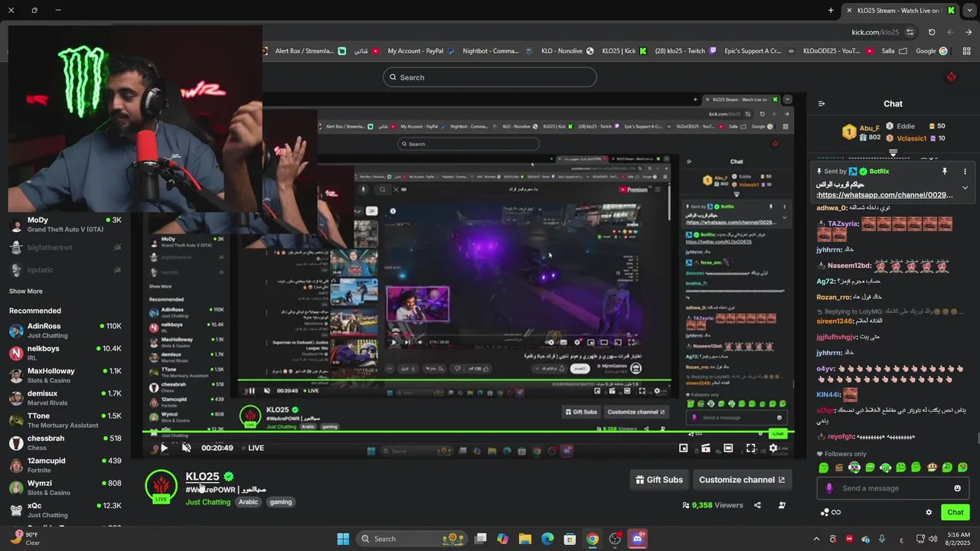Toggle theater mode in player
This screenshot has width=980, height=551.
(x=728, y=448)
